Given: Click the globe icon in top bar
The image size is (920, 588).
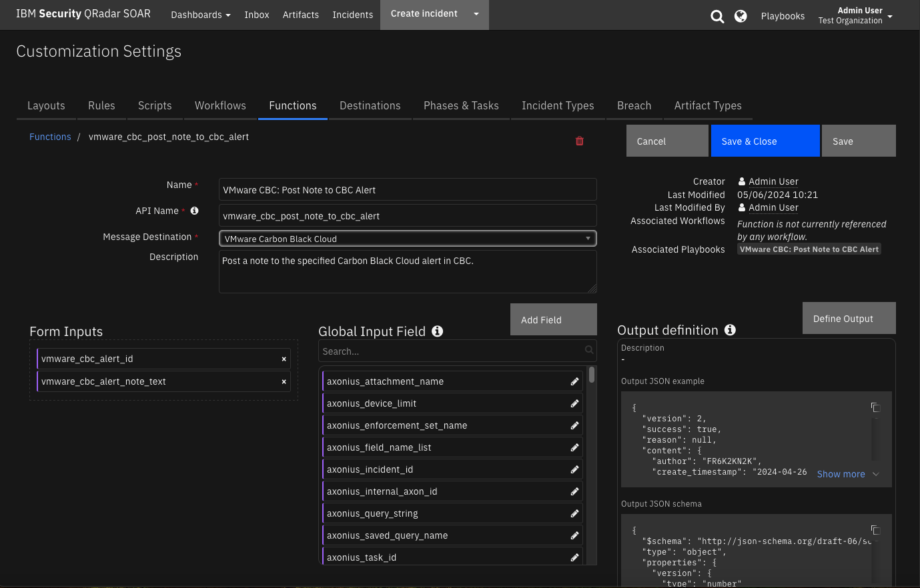Looking at the screenshot, I should point(741,16).
